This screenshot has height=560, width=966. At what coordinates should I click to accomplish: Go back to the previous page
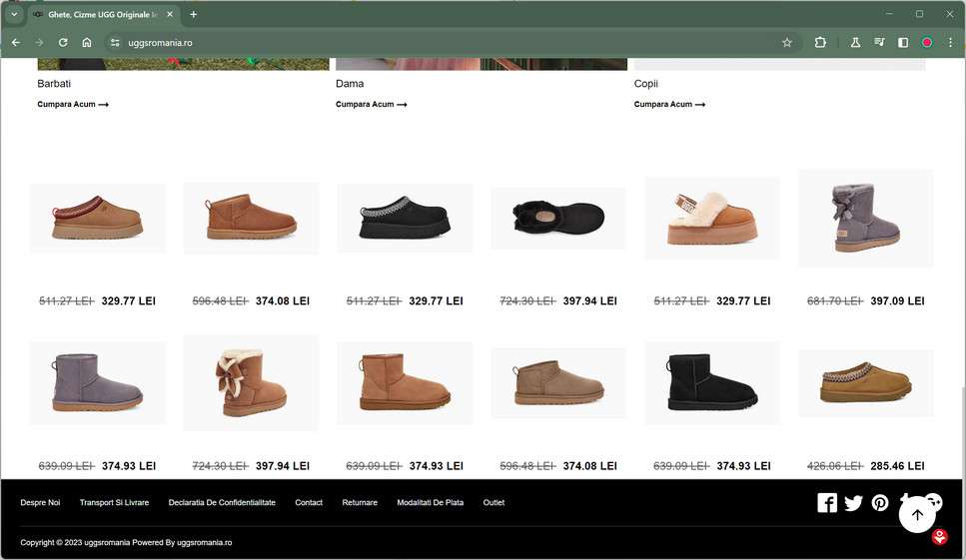16,43
